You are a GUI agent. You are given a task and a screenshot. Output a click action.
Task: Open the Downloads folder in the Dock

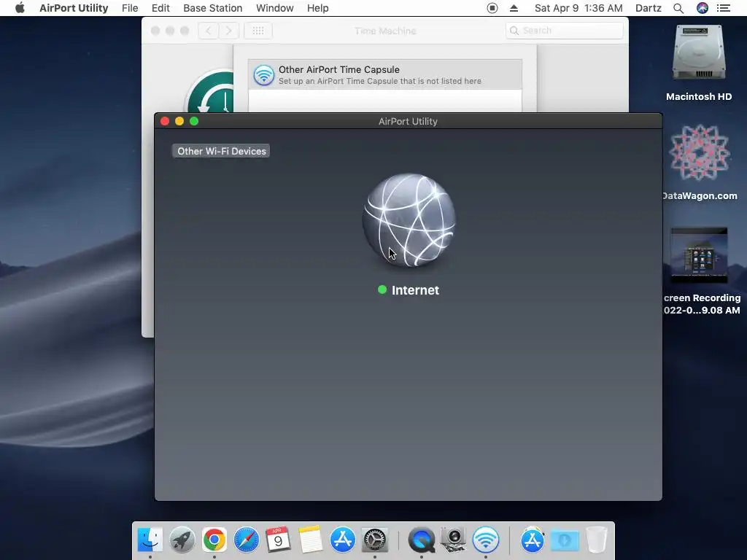tap(565, 540)
